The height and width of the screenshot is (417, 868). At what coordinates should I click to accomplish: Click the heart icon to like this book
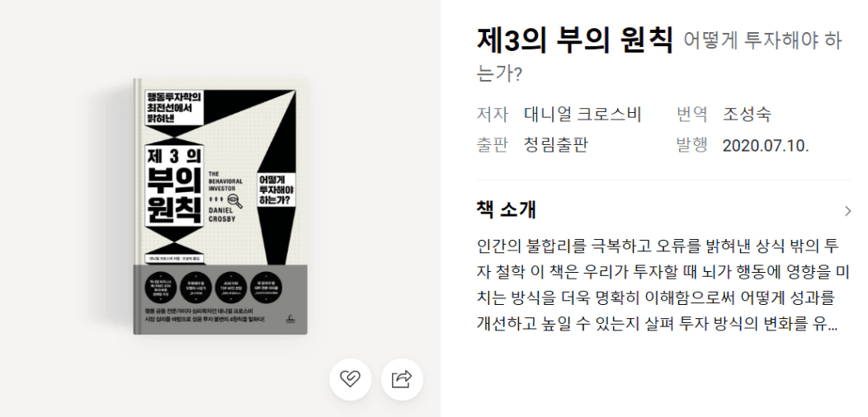[350, 379]
